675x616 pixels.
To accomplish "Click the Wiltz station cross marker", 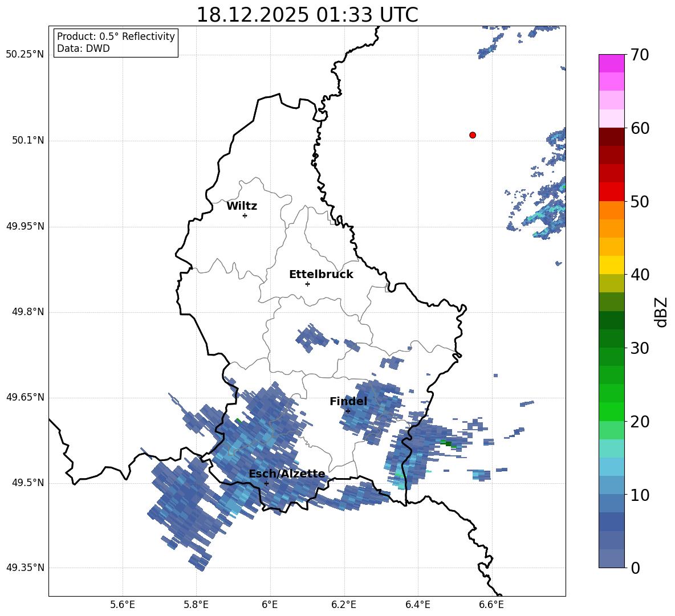I will coord(245,216).
